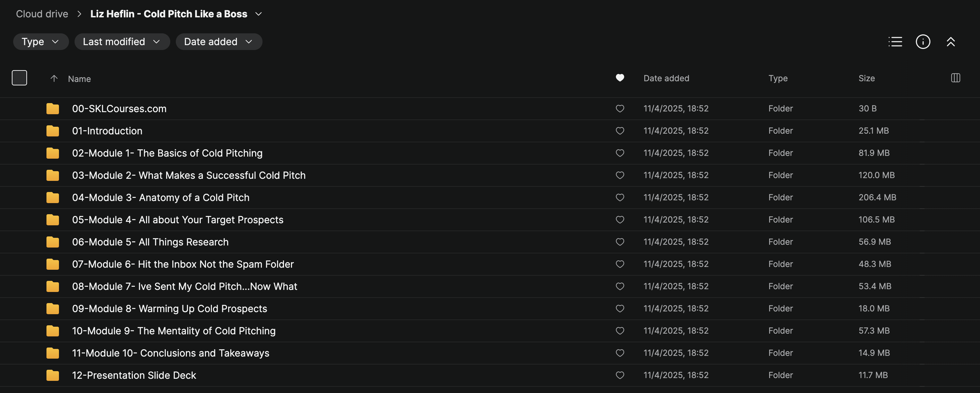Click the name sort arrow icon
The image size is (980, 393).
tap(54, 78)
